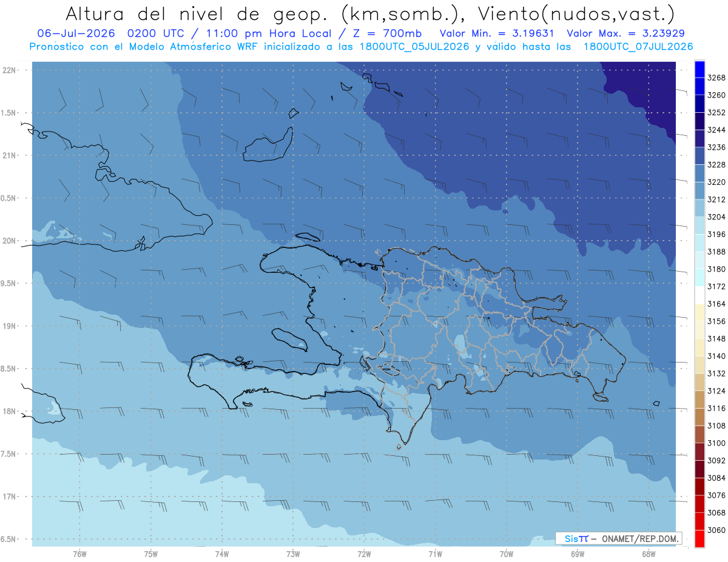Image resolution: width=728 pixels, height=562 pixels.
Task: Click the 22N latitude axis label
Action: click(x=10, y=70)
